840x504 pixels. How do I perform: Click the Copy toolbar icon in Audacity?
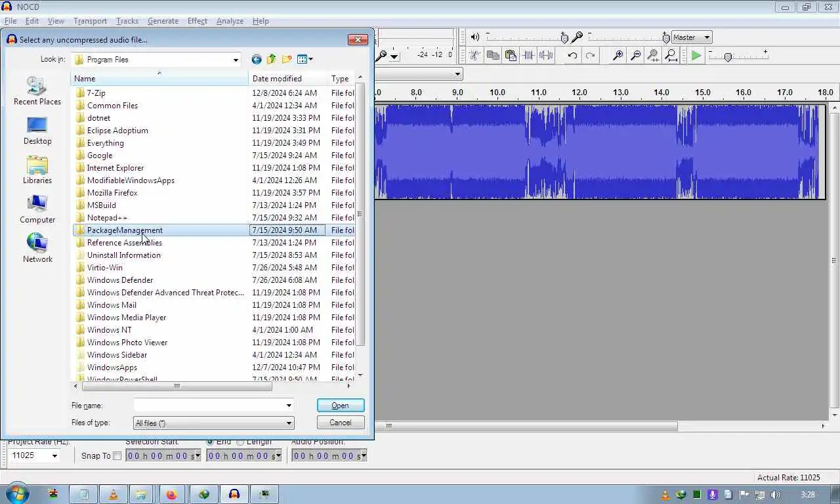pos(492,56)
